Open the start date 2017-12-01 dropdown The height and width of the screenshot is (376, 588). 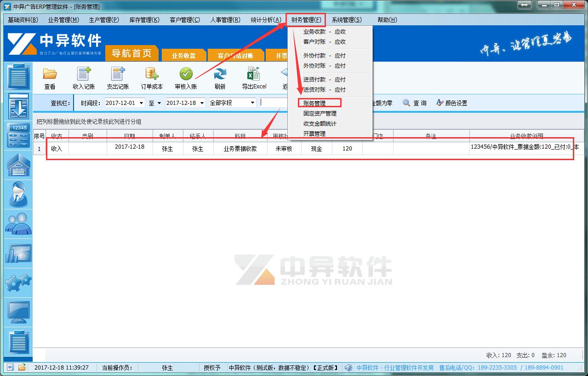click(x=141, y=103)
